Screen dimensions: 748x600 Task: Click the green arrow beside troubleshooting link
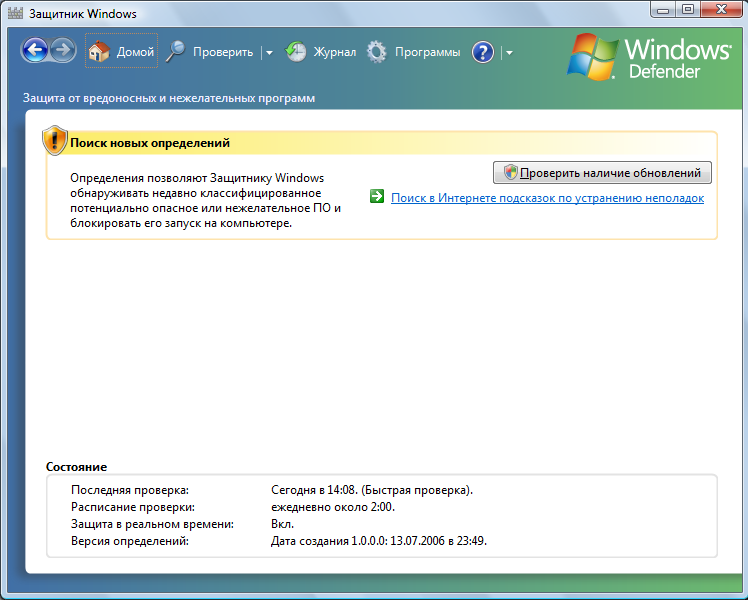pos(377,196)
